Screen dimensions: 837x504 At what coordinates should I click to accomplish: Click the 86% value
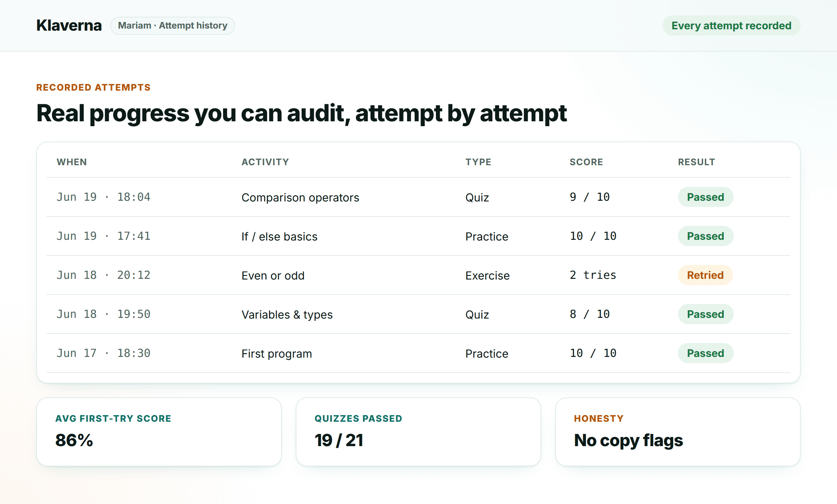(74, 440)
